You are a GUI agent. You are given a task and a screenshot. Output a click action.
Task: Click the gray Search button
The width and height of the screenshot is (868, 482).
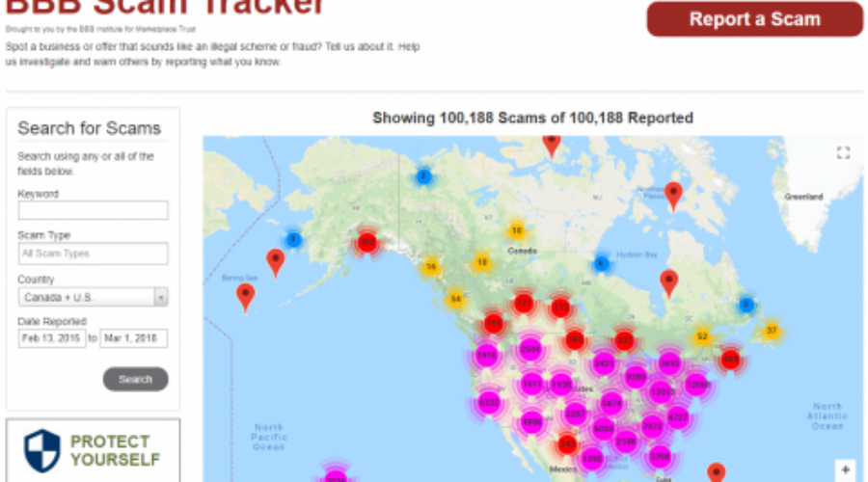[136, 379]
